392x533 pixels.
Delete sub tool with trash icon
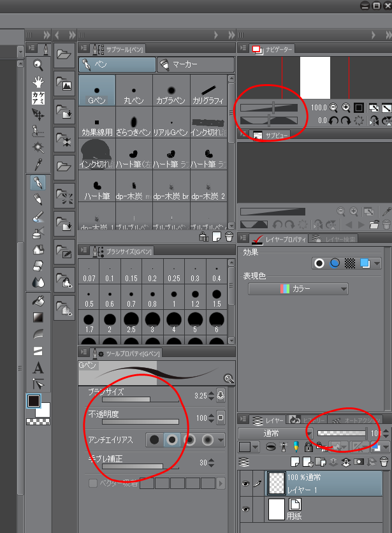[229, 237]
